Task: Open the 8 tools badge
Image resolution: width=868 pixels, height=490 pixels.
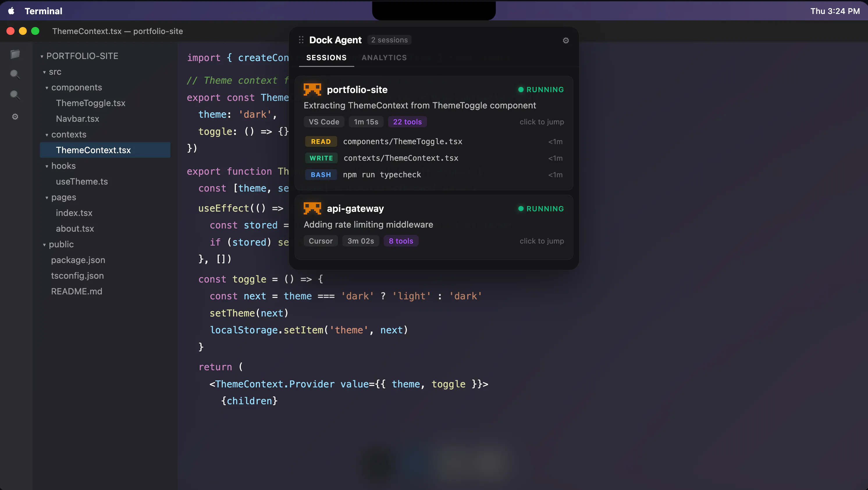Action: pos(401,241)
